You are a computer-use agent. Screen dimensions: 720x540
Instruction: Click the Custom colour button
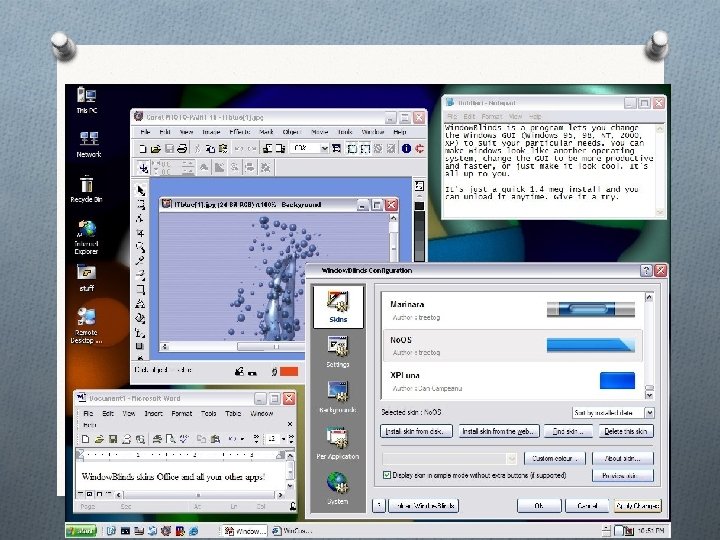tap(556, 458)
